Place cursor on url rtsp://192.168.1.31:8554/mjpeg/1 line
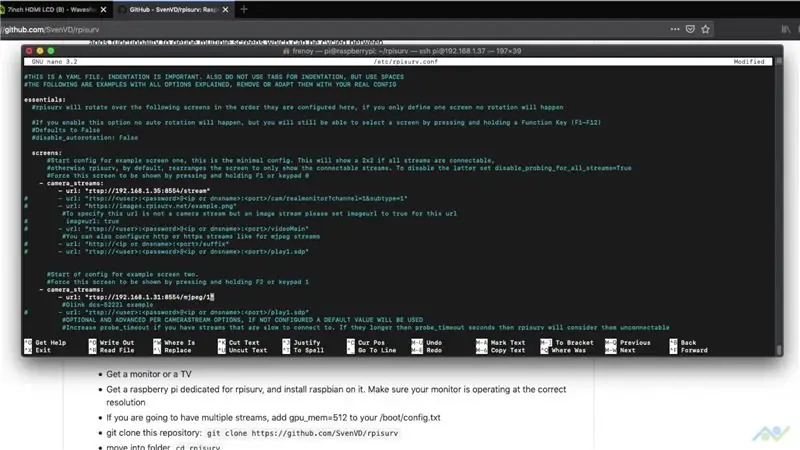The width and height of the screenshot is (800, 450). tap(136, 297)
